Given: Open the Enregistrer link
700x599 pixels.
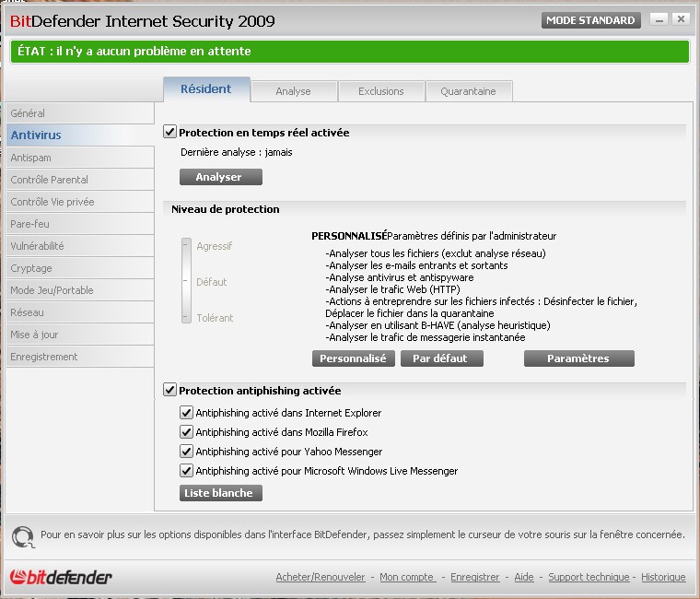Looking at the screenshot, I should click(475, 577).
